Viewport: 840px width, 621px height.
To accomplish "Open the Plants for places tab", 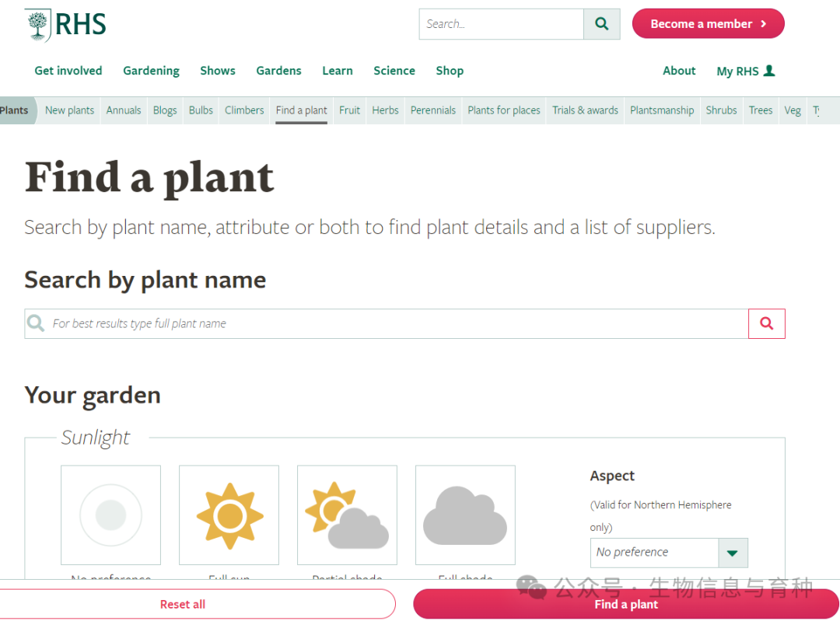I will click(x=503, y=110).
